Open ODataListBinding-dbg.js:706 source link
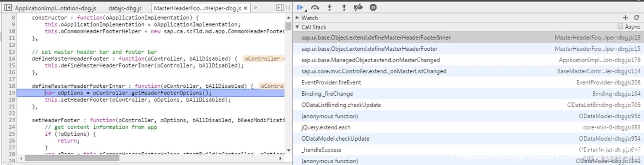 pos(604,105)
